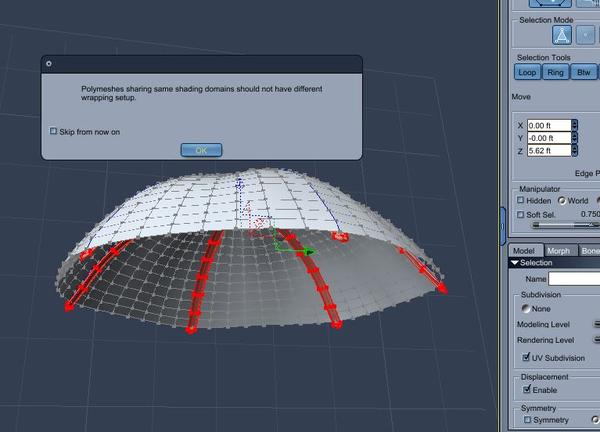Click the Loop selection tool

[x=527, y=72]
